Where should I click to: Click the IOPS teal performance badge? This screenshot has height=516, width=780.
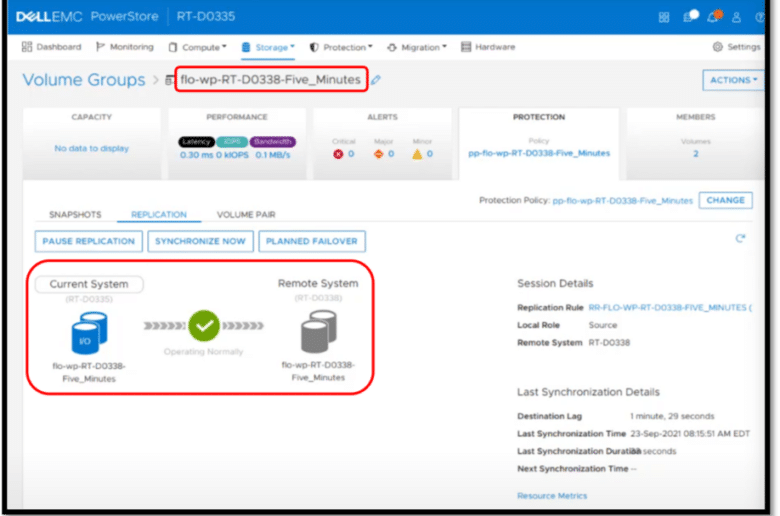coord(232,142)
